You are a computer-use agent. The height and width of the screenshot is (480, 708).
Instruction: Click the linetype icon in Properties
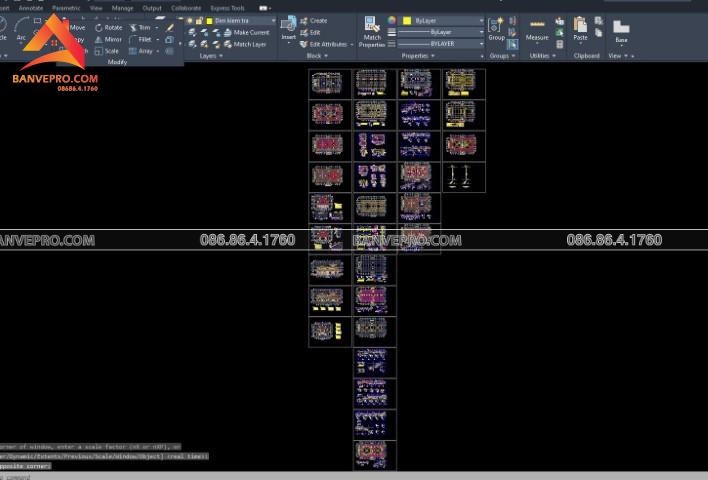[392, 44]
